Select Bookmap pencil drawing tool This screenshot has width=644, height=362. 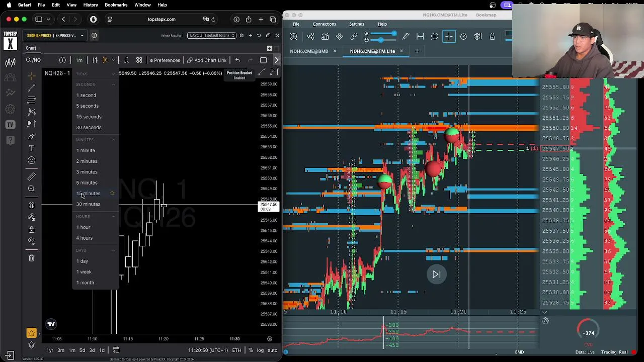coord(406,36)
